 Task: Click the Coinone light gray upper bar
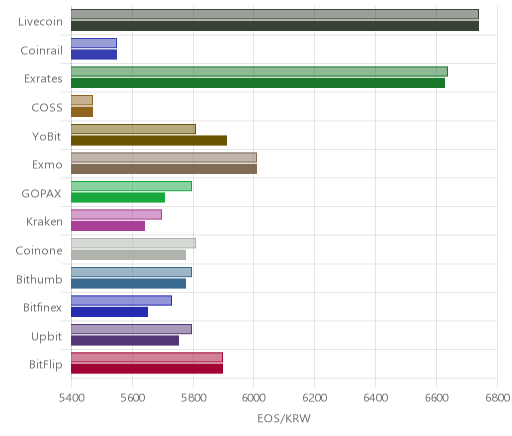click(133, 243)
